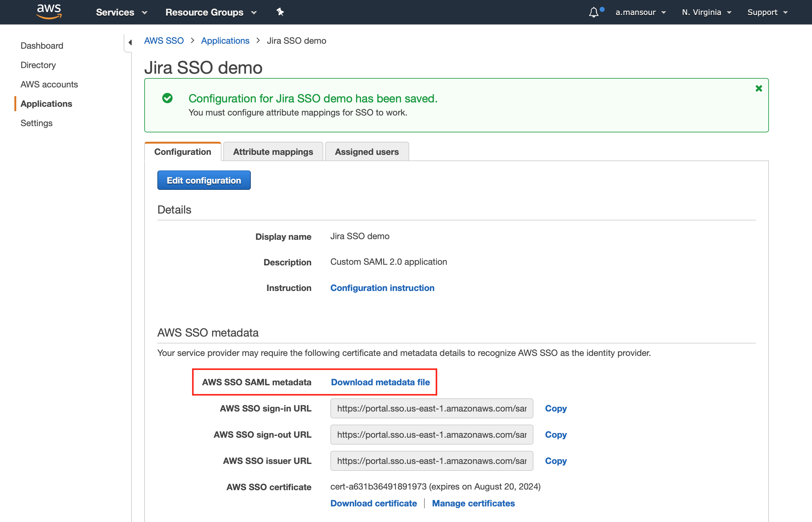
Task: Click the AWS logo home icon
Action: point(49,12)
